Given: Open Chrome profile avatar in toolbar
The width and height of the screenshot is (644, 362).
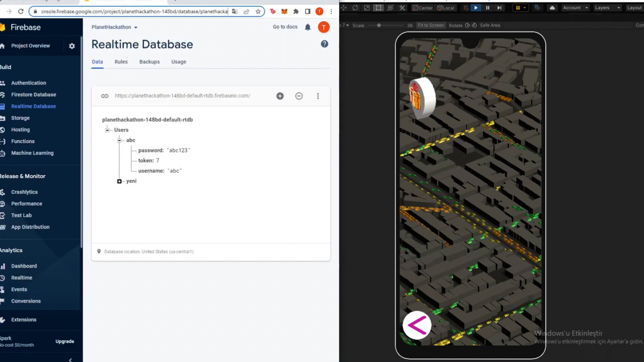Looking at the screenshot, I should [319, 12].
